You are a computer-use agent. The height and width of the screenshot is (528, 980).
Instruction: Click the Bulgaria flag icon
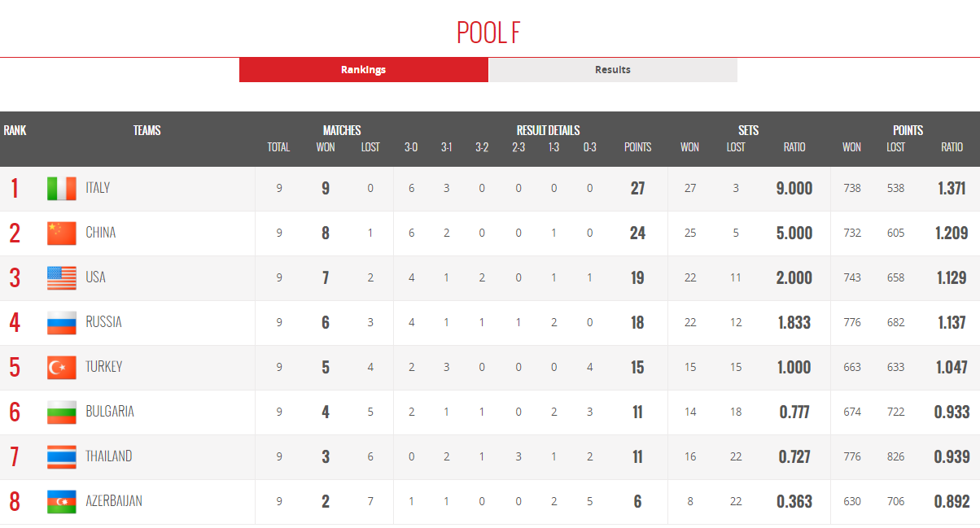pos(62,412)
